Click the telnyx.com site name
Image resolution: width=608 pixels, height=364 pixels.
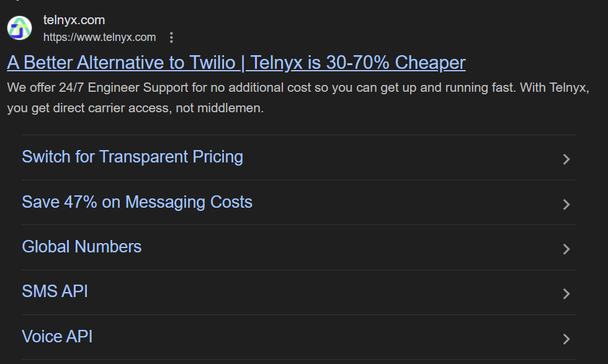pos(74,20)
